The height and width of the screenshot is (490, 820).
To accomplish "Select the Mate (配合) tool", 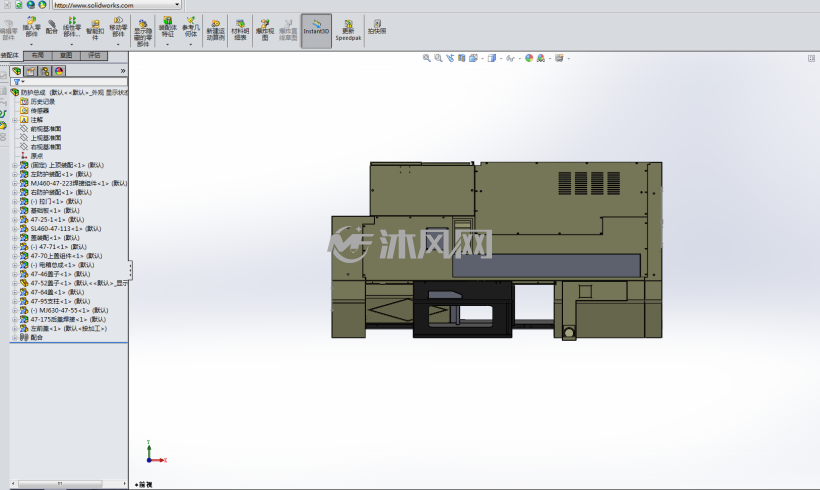I will (x=52, y=28).
